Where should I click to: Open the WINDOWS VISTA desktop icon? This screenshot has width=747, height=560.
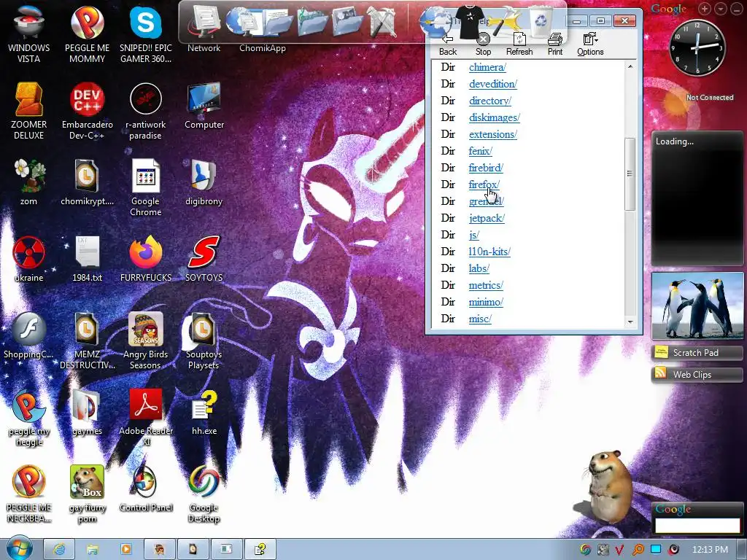(x=28, y=34)
